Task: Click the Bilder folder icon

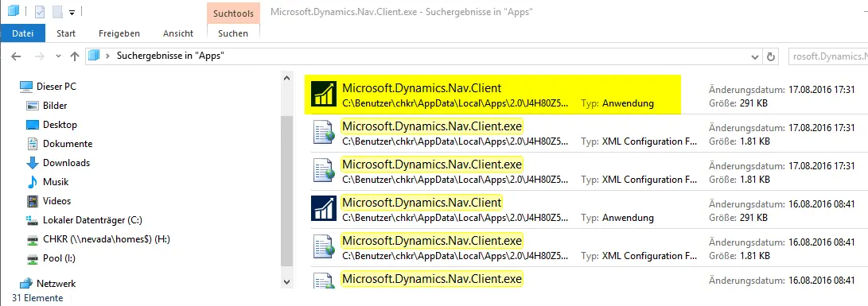Action: tap(33, 106)
